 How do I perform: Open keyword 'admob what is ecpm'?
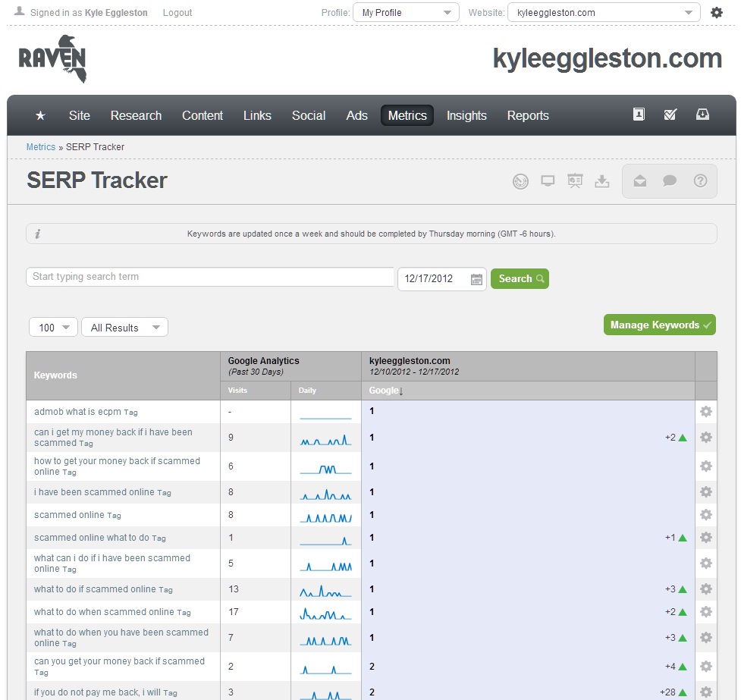pyautogui.click(x=77, y=412)
